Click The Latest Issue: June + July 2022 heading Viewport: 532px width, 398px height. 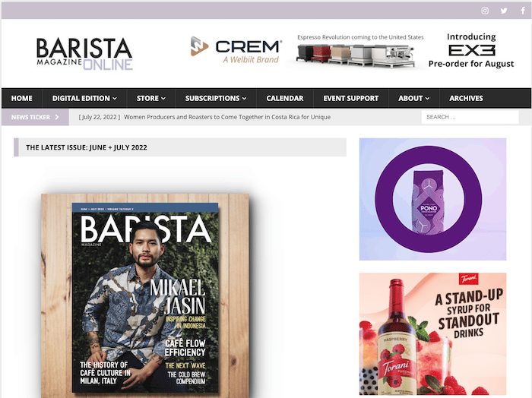[87, 147]
